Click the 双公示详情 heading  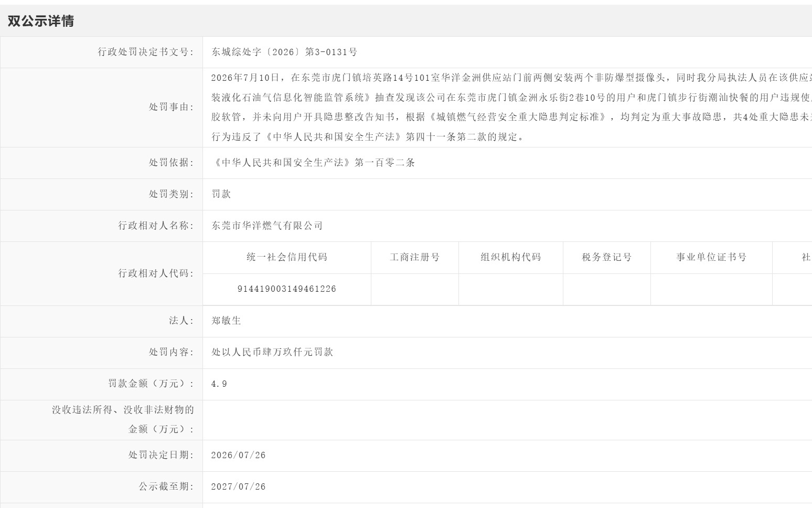point(41,21)
